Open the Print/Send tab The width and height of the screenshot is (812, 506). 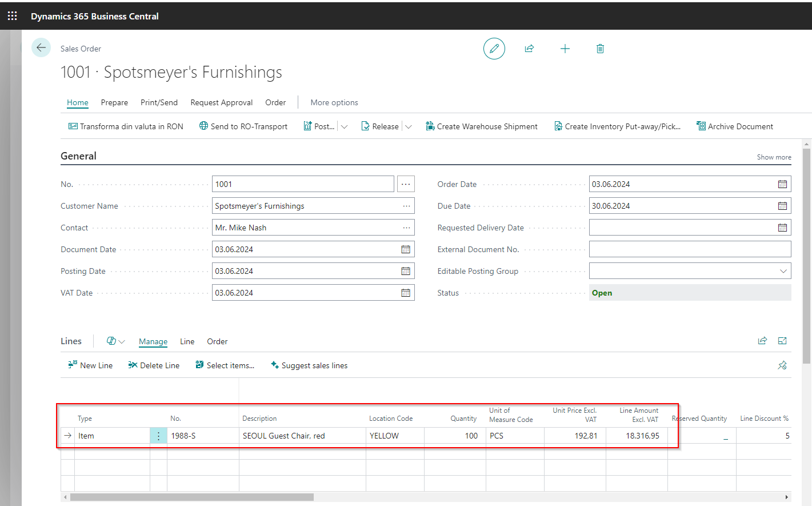159,102
